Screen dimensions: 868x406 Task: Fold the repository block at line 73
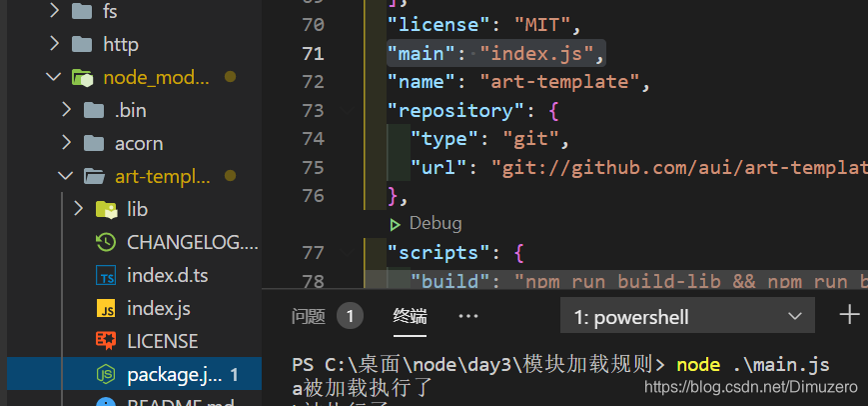[x=347, y=110]
